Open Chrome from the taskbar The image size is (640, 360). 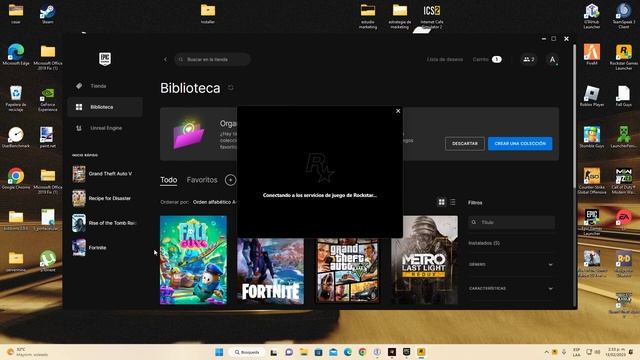(x=362, y=352)
